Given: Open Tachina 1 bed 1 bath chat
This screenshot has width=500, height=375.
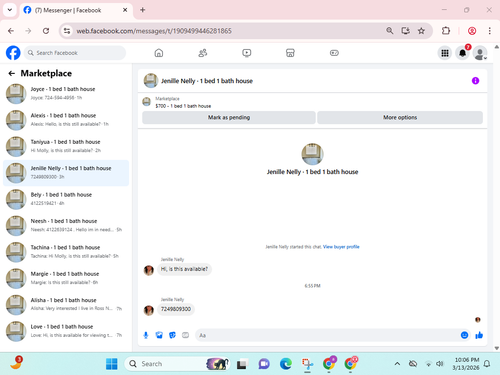Looking at the screenshot, I should point(66,252).
